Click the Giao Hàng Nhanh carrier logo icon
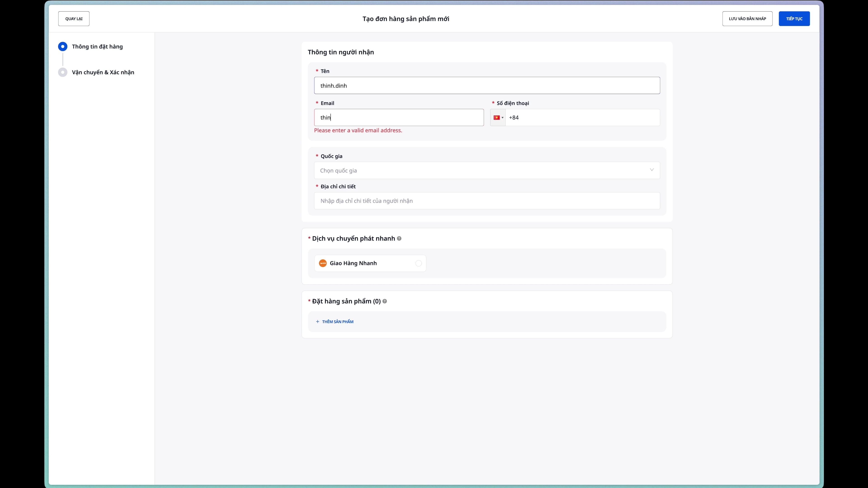Image resolution: width=868 pixels, height=488 pixels. pos(323,263)
